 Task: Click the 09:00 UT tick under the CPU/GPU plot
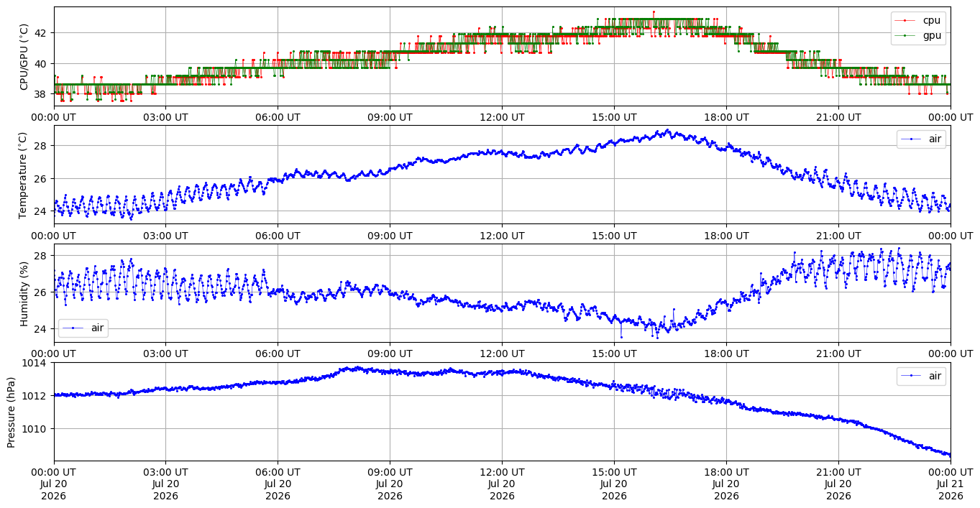[390, 117]
